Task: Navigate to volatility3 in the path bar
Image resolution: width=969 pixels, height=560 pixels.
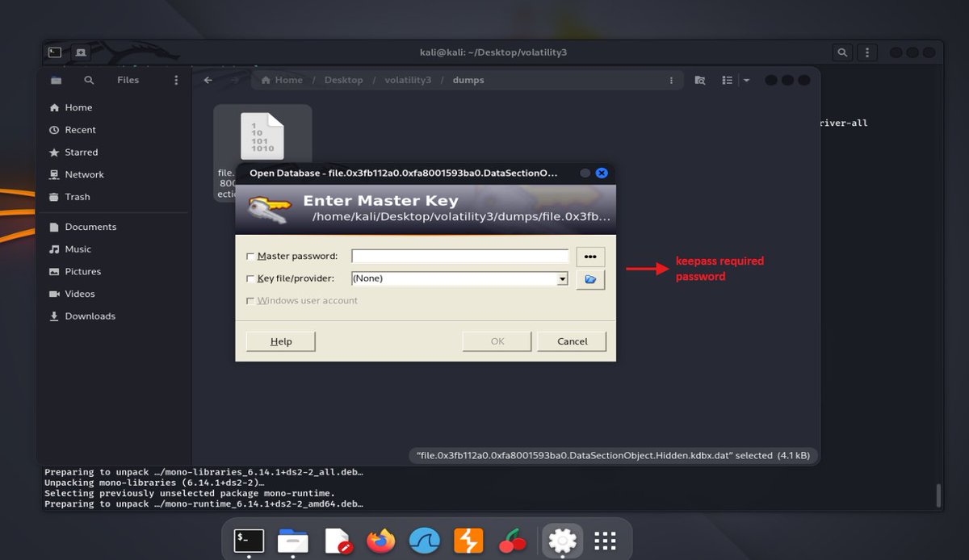Action: [408, 80]
